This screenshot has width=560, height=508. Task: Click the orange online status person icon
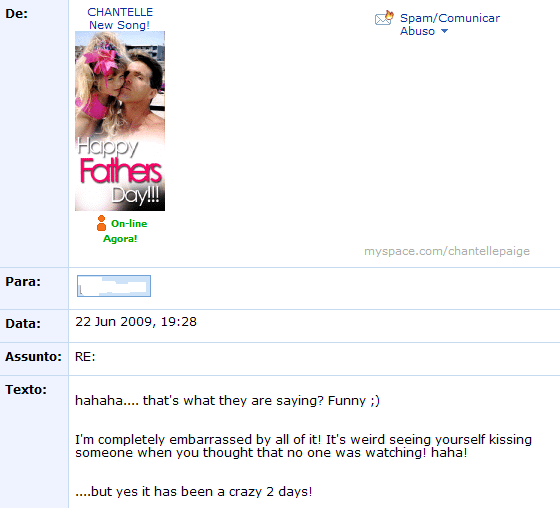(101, 223)
